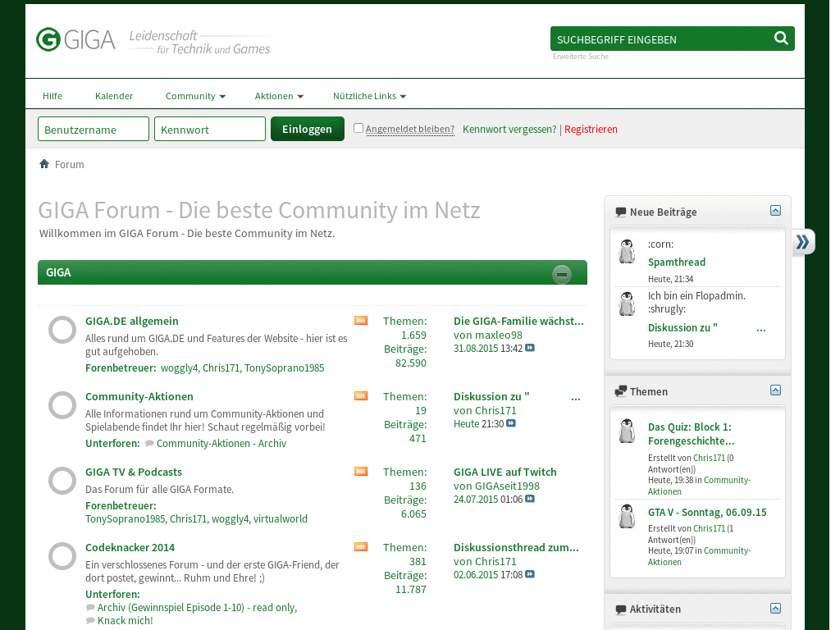This screenshot has width=840, height=630.
Task: Collapse the Themen sidebar panel
Action: click(775, 390)
